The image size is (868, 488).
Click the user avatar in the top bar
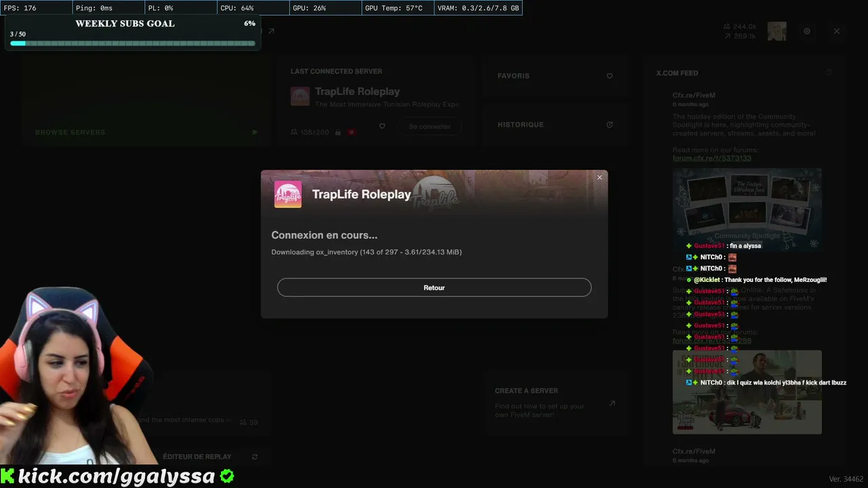(x=776, y=31)
